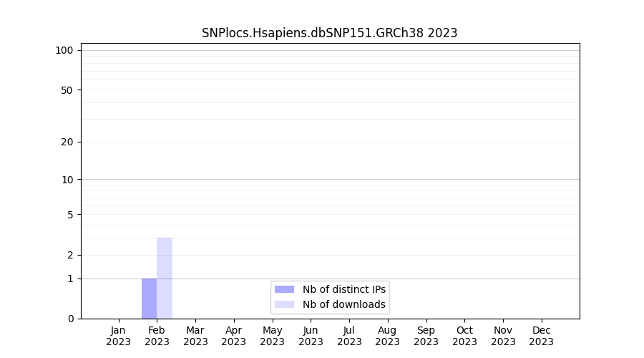644x358 pixels.
Task: Click the Aug 2023 x-axis label
Action: click(388, 336)
